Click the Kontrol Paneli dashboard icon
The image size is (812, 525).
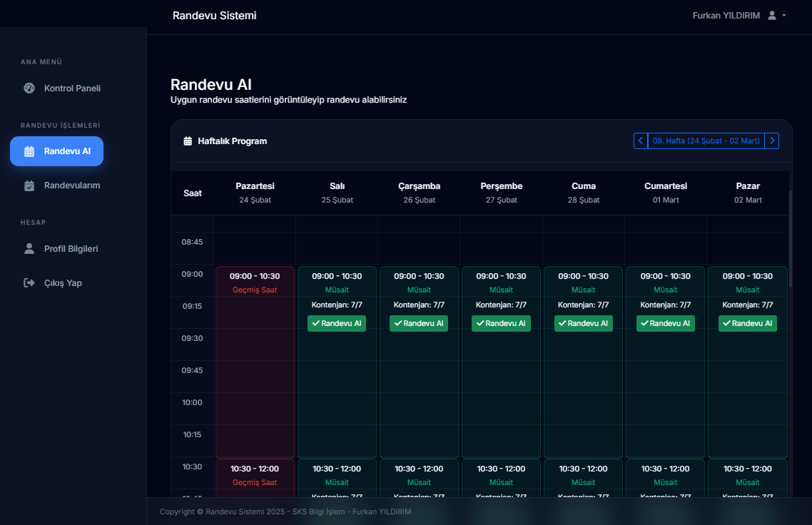pos(29,88)
